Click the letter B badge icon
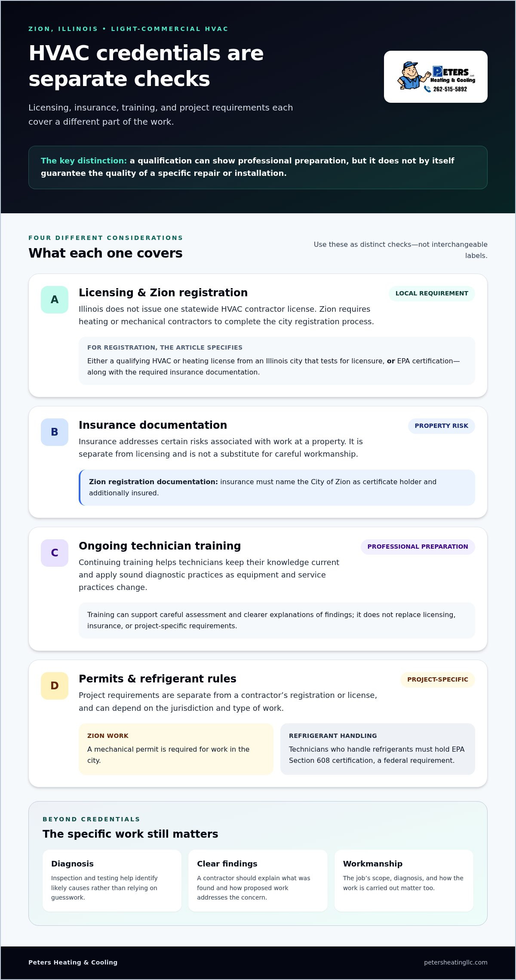 pyautogui.click(x=55, y=432)
